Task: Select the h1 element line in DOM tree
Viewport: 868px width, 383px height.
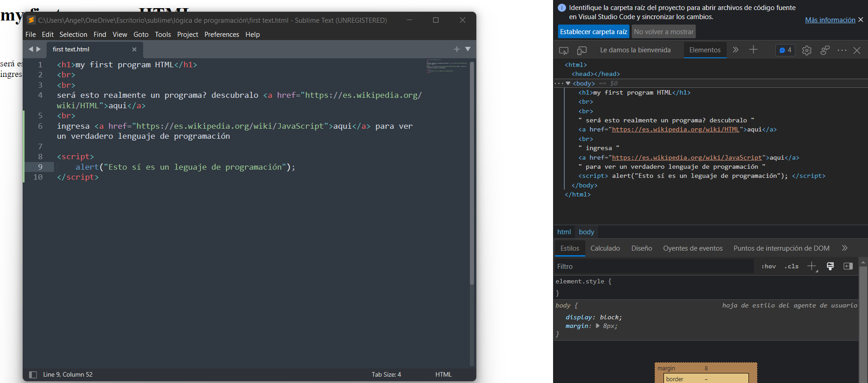Action: pos(634,93)
